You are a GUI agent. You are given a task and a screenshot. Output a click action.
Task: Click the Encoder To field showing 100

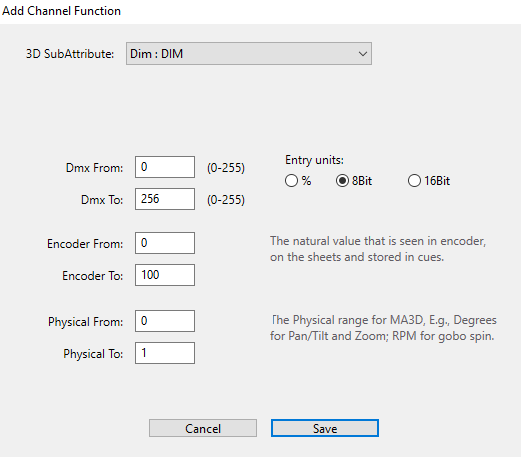[165, 275]
